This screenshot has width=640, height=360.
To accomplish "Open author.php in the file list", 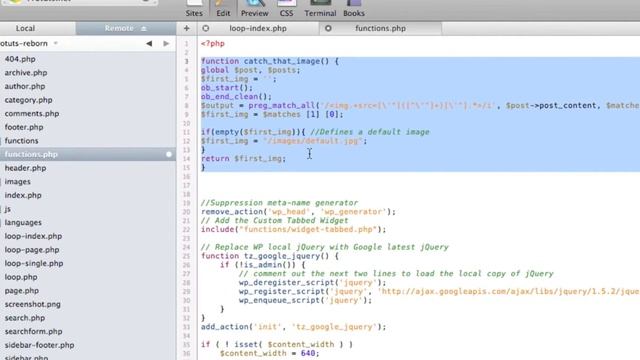I will click(x=24, y=86).
